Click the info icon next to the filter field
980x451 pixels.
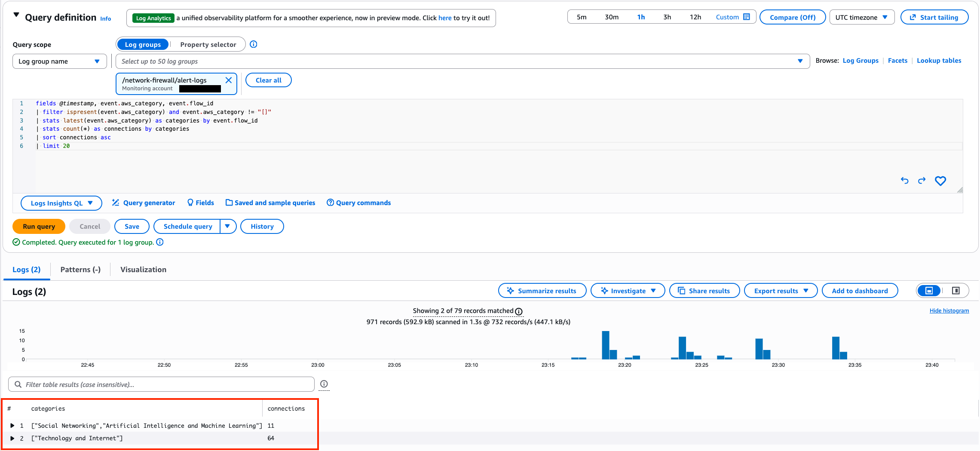click(324, 384)
